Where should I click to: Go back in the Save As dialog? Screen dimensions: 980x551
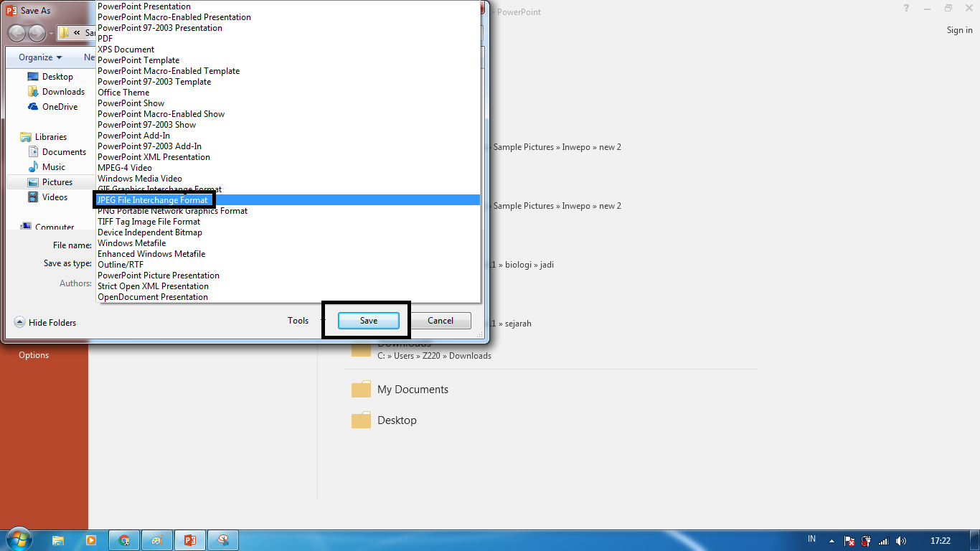[x=17, y=33]
